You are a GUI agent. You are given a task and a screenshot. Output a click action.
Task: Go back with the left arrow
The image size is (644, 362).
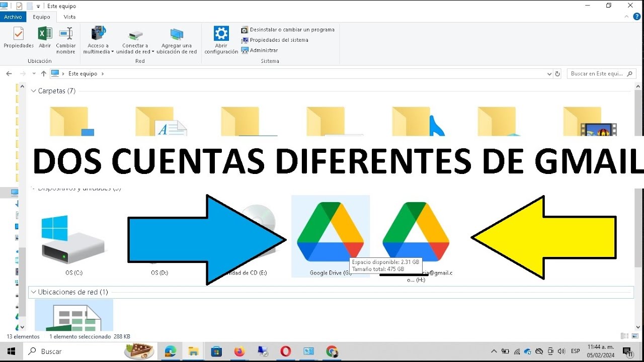tap(9, 73)
